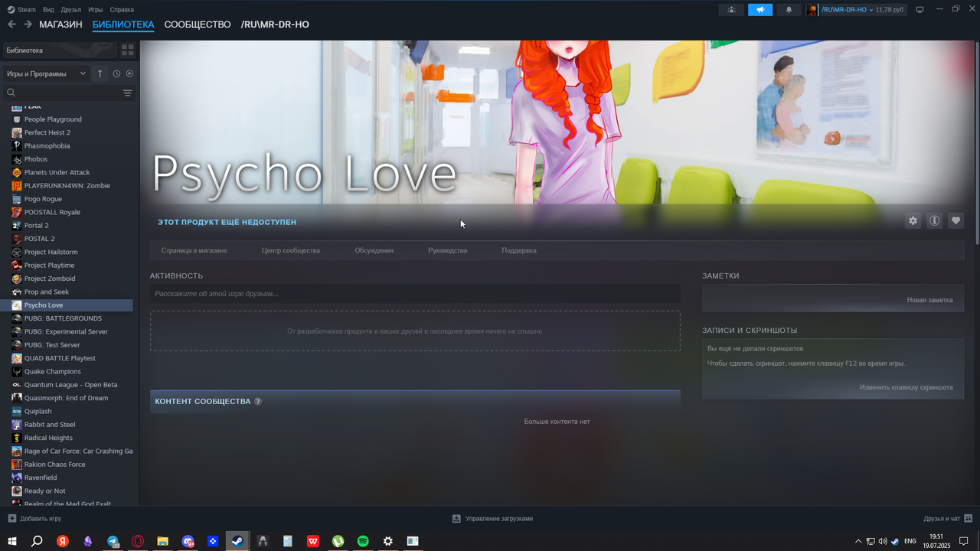Open Friends and Chat icon
980x551 pixels.
[x=969, y=518]
